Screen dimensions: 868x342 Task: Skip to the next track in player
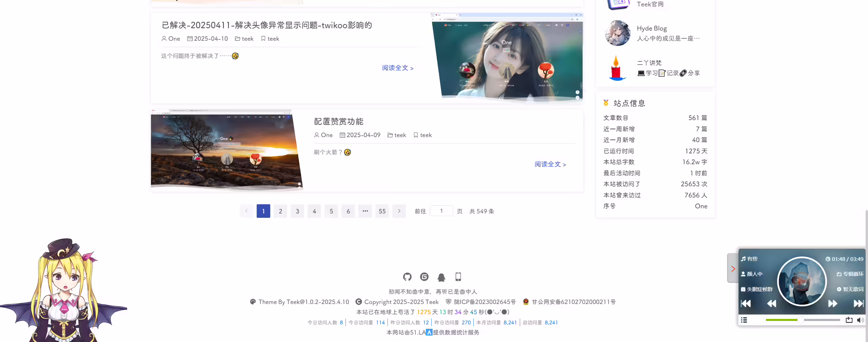(x=859, y=303)
